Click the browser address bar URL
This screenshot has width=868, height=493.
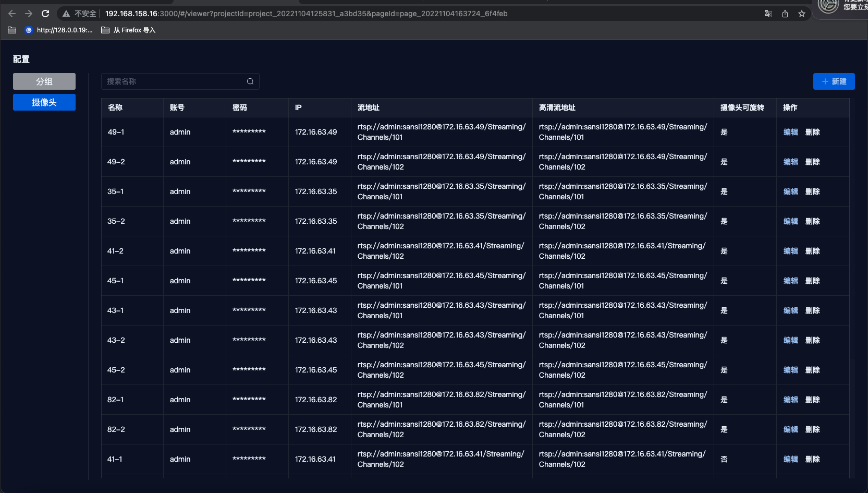click(306, 14)
